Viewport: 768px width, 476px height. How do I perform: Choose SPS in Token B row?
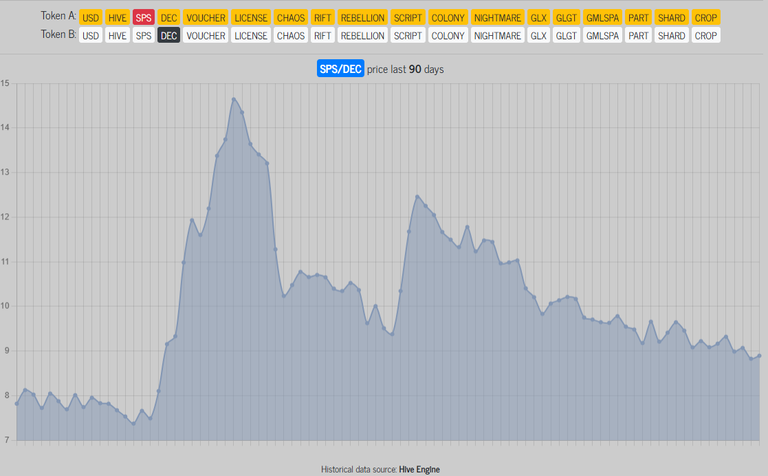pyautogui.click(x=144, y=35)
